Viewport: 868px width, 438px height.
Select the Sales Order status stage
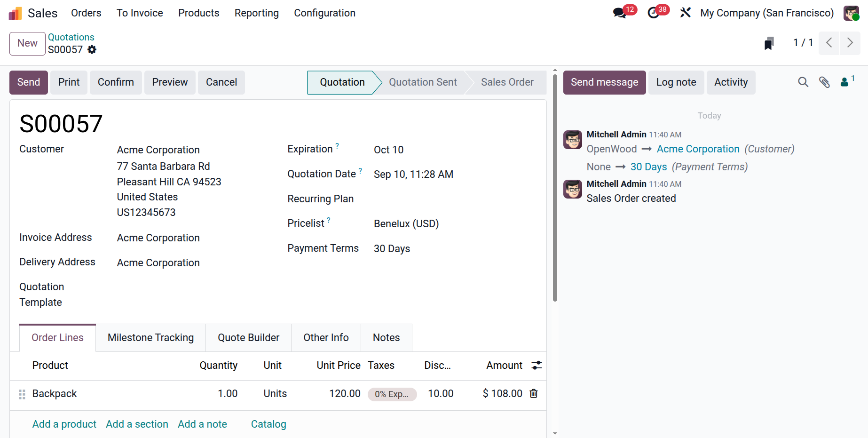(507, 82)
